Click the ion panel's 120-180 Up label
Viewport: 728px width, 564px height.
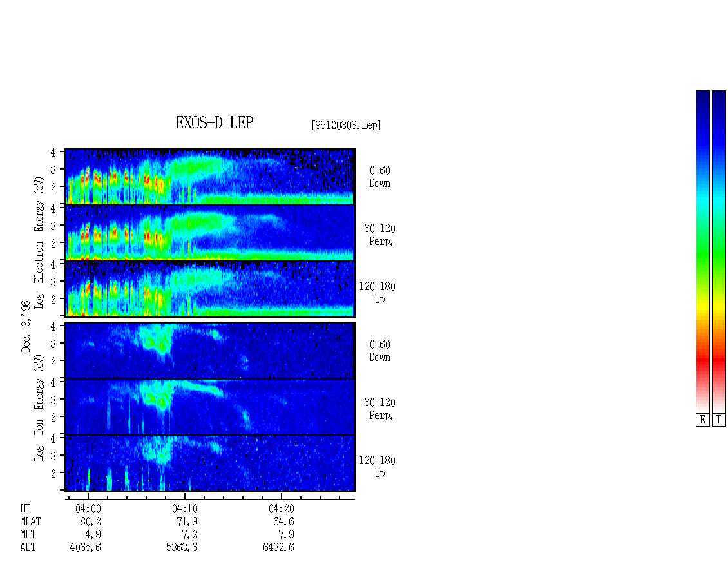point(378,467)
